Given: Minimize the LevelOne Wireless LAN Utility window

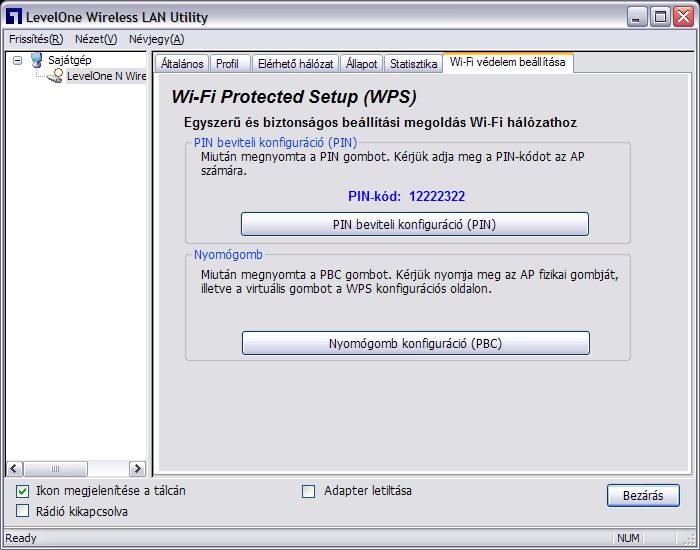Looking at the screenshot, I should point(637,17).
